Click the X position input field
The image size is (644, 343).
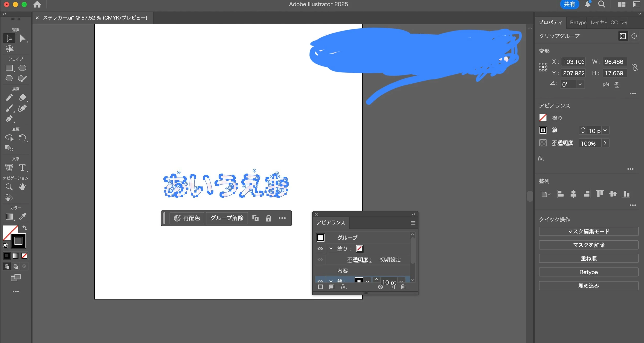[x=573, y=62]
